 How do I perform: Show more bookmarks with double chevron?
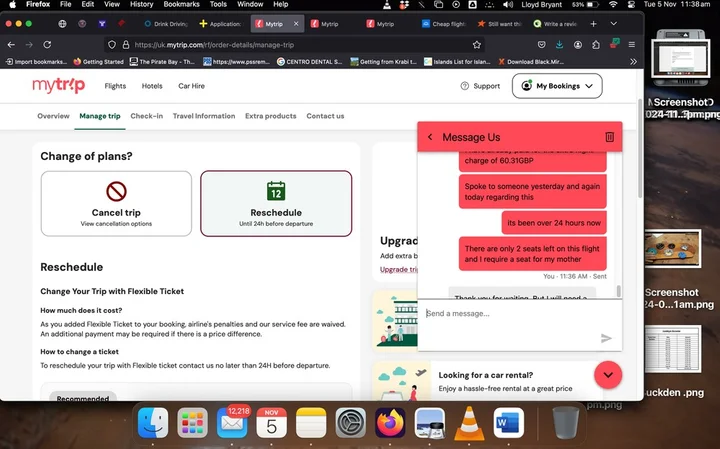[633, 62]
